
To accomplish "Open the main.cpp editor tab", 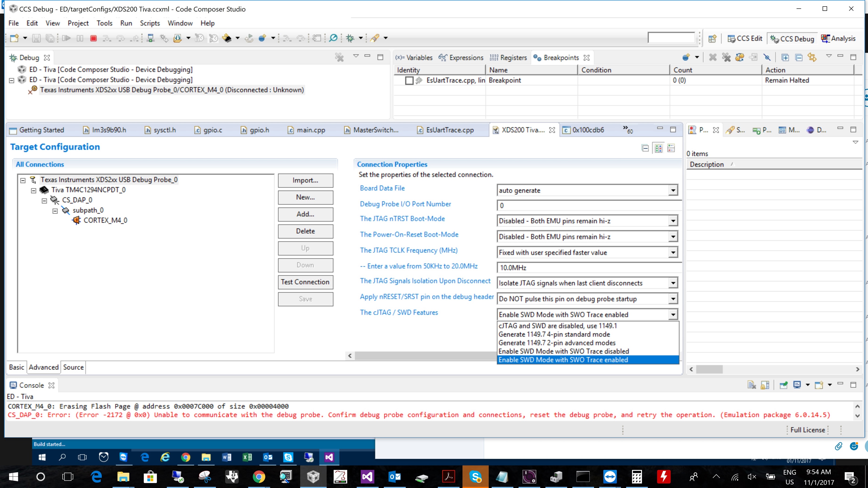I will pos(306,130).
